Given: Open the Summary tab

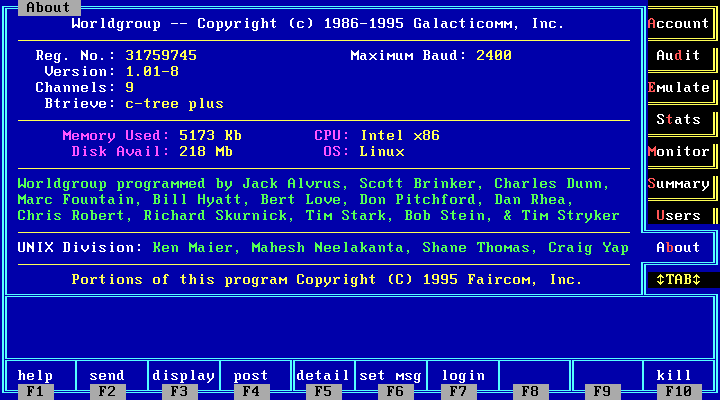Looking at the screenshot, I should tap(679, 184).
